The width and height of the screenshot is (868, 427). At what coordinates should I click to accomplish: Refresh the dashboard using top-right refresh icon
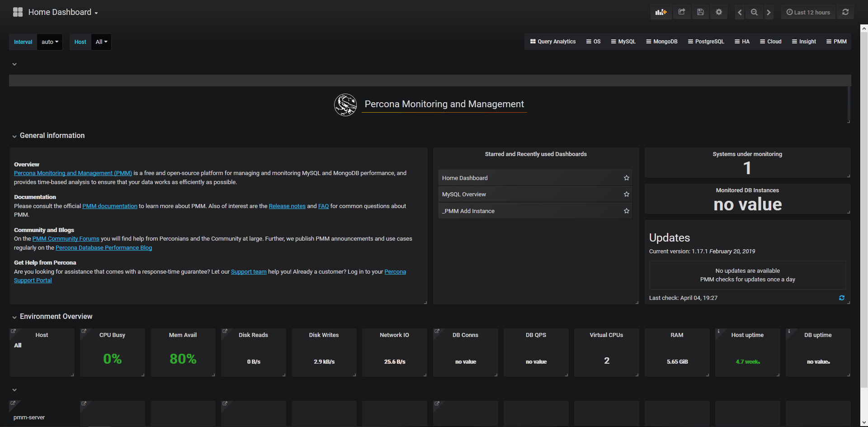(845, 12)
